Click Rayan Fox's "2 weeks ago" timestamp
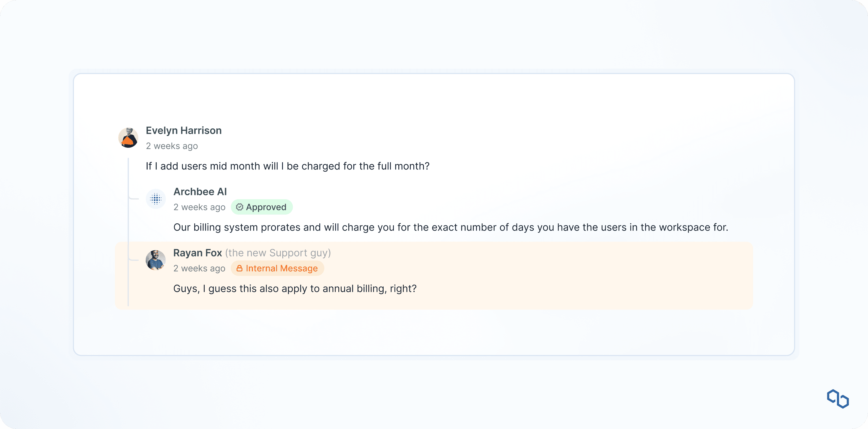Screen dimensions: 868x429 tap(199, 268)
